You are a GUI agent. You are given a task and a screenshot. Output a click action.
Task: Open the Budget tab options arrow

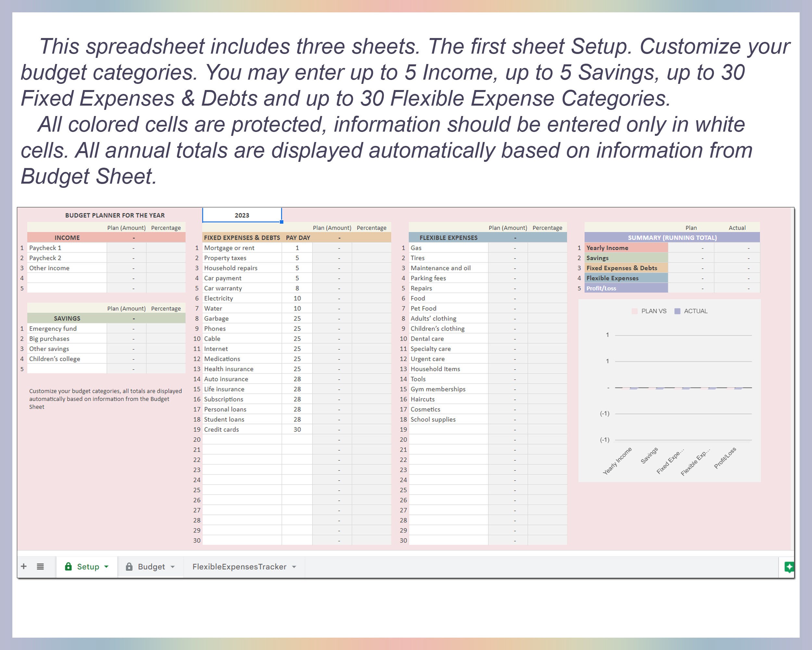[x=173, y=566]
